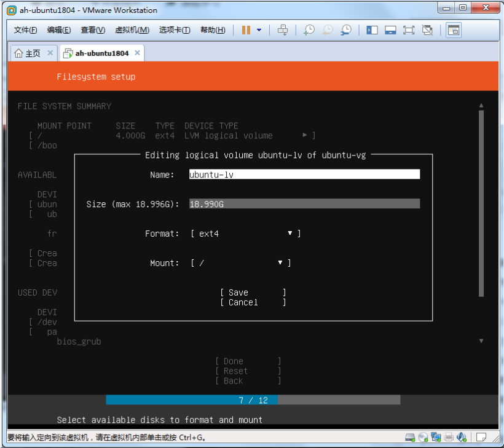Click the hard disk status icon
The width and height of the screenshot is (504, 448).
tap(410, 438)
